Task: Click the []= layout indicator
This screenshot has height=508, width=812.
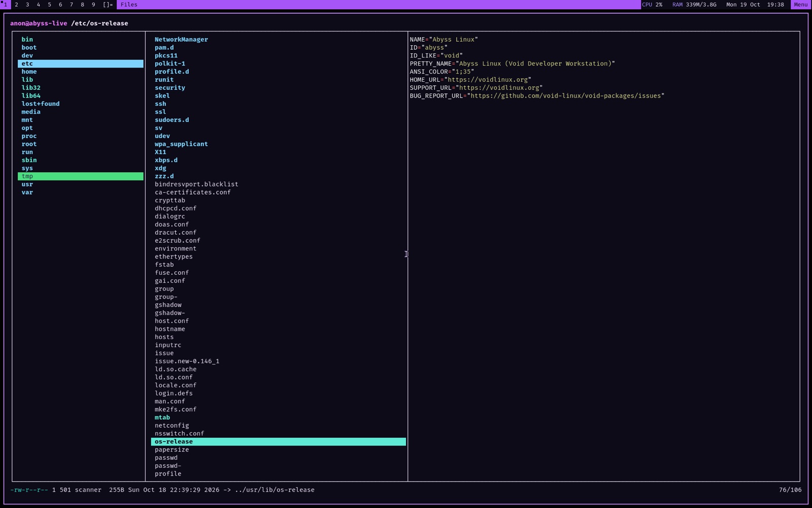Action: 108,5
